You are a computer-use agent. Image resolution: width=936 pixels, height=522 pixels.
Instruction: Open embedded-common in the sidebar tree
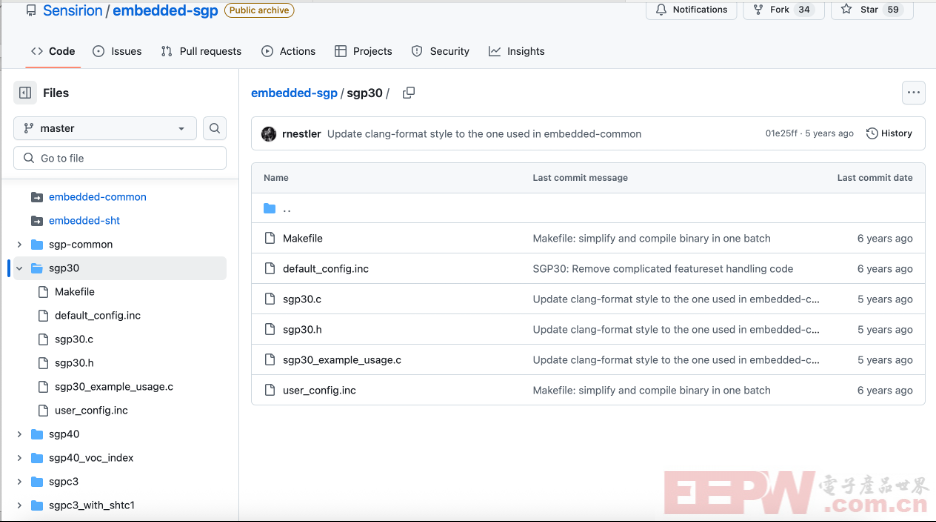97,197
